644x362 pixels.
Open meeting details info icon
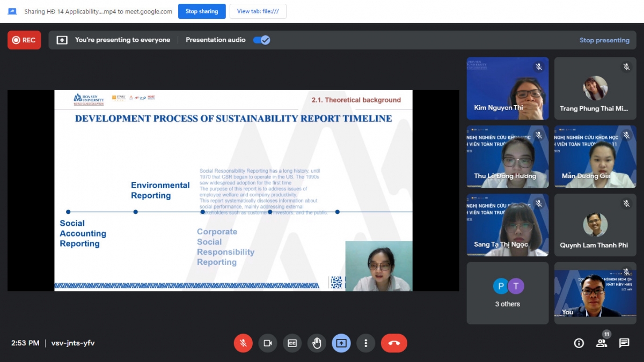coord(579,343)
